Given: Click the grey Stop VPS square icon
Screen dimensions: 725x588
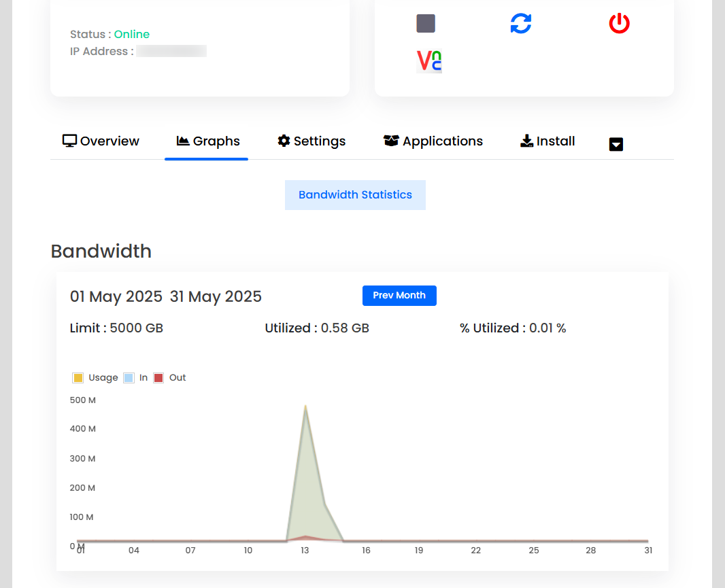Looking at the screenshot, I should point(425,24).
